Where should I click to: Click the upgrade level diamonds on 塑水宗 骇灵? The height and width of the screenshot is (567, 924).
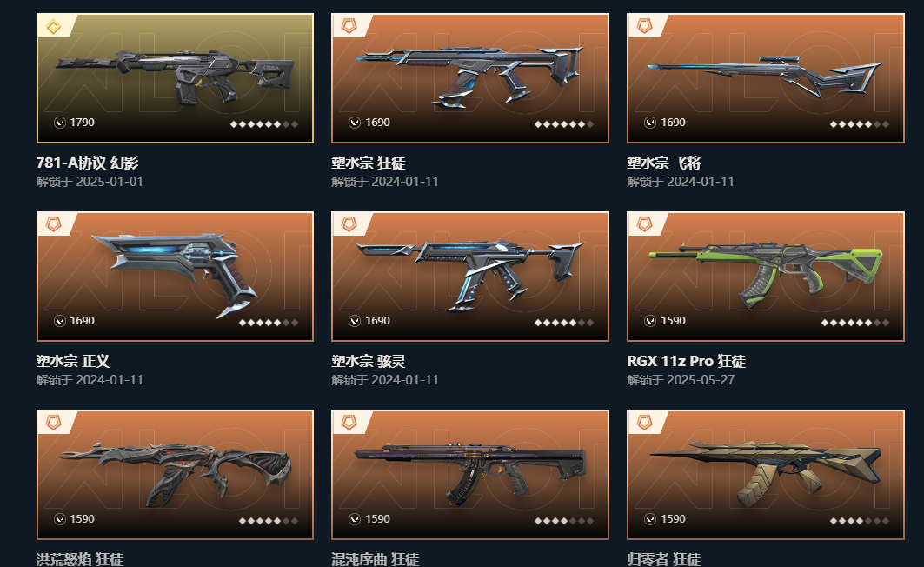click(x=563, y=323)
